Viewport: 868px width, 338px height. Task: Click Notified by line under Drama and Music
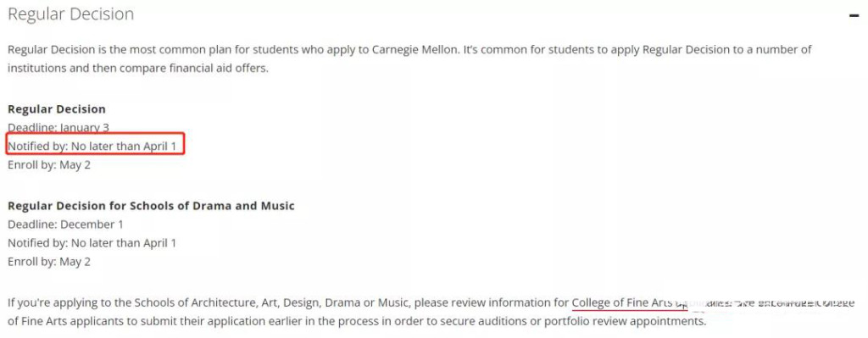tap(92, 243)
